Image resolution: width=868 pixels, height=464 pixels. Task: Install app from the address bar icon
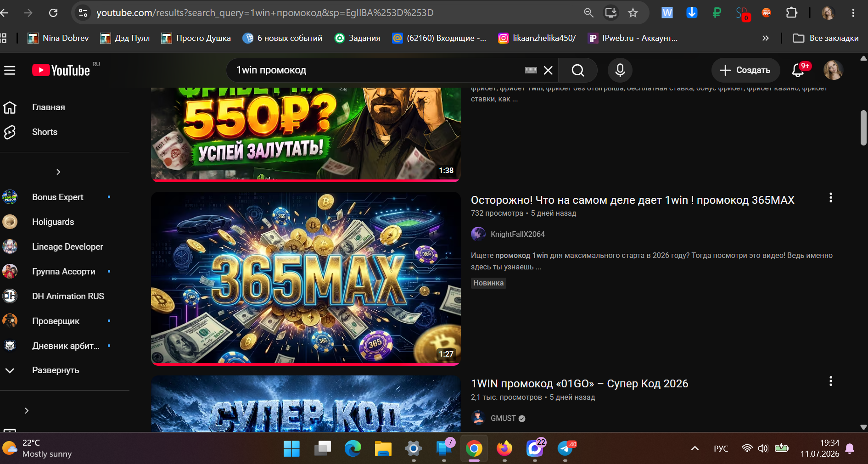tap(611, 13)
